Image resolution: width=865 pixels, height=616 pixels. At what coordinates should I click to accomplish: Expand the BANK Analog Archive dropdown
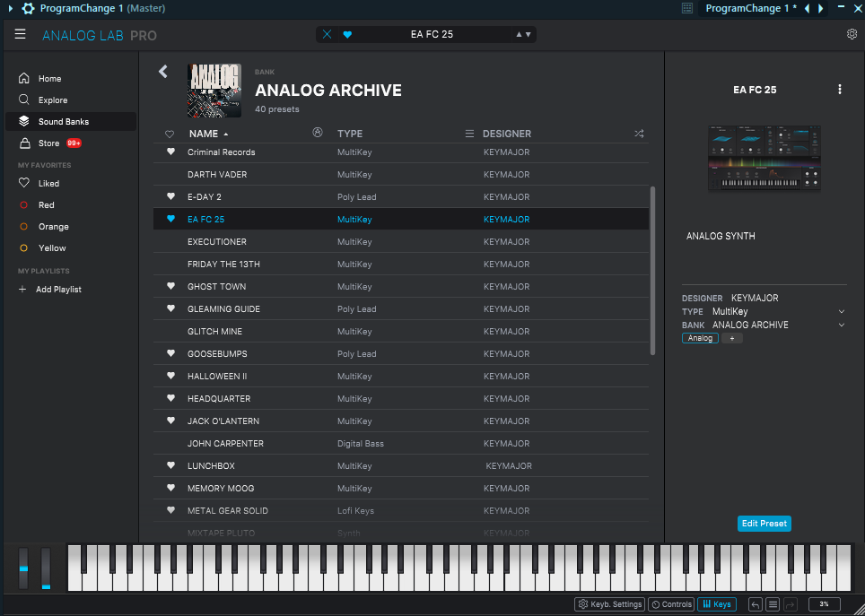pos(841,325)
